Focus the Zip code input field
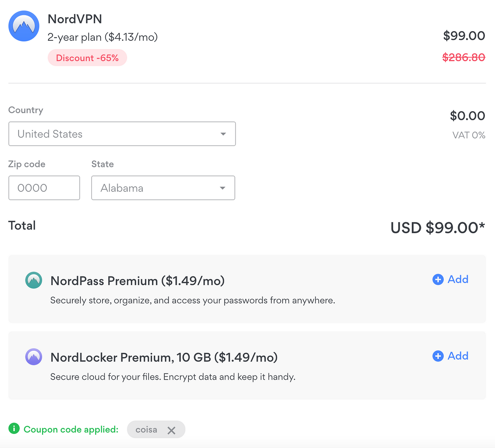Image resolution: width=495 pixels, height=448 pixels. [x=44, y=188]
